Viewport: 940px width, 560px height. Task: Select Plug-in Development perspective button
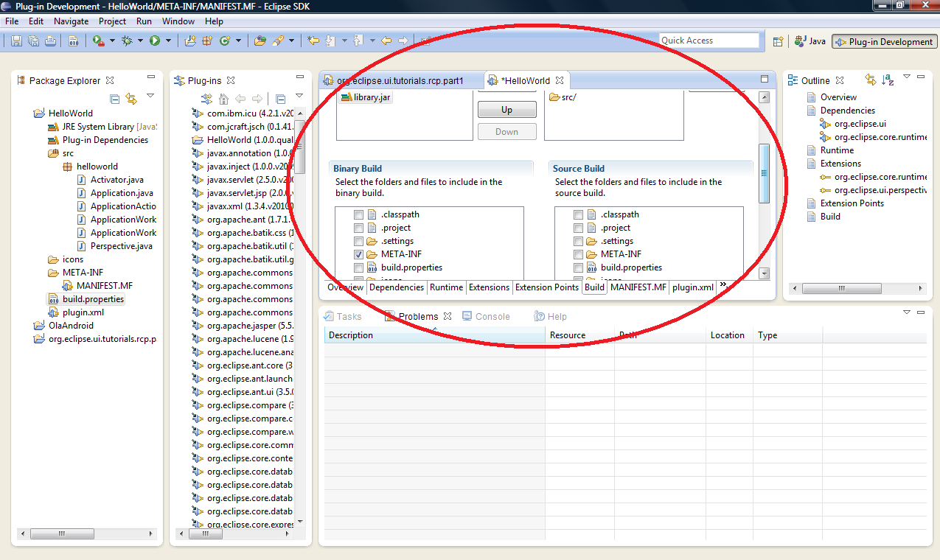(x=884, y=42)
